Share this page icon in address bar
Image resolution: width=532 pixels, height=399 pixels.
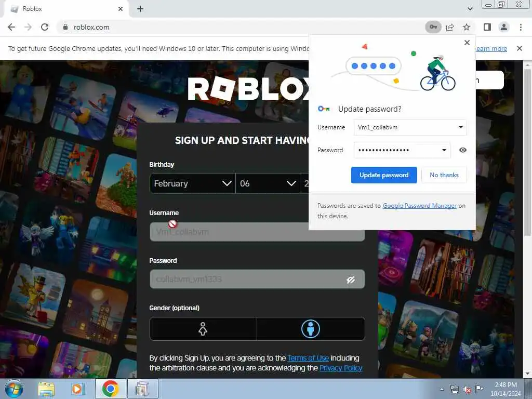click(x=450, y=27)
